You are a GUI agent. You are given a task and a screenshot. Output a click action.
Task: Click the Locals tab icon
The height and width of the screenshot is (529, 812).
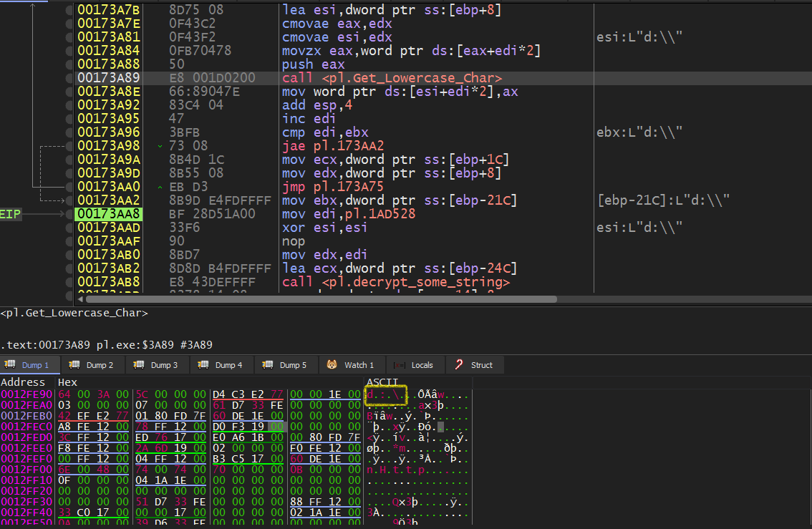[400, 365]
